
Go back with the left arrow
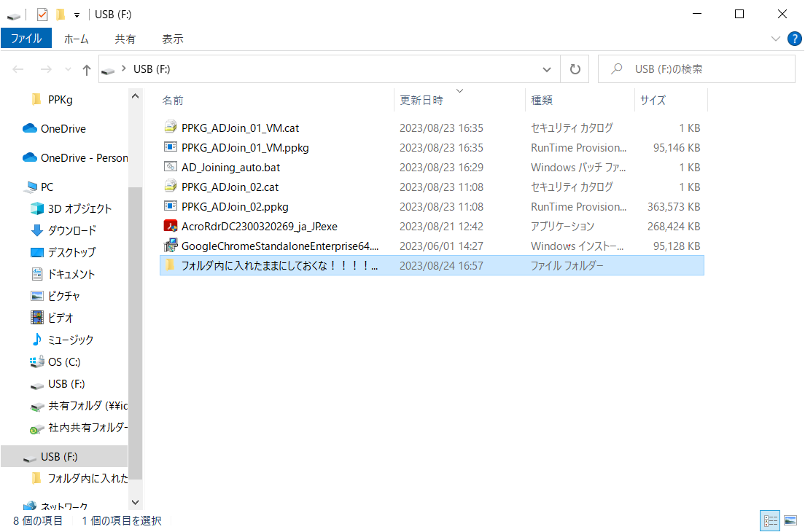[x=18, y=69]
